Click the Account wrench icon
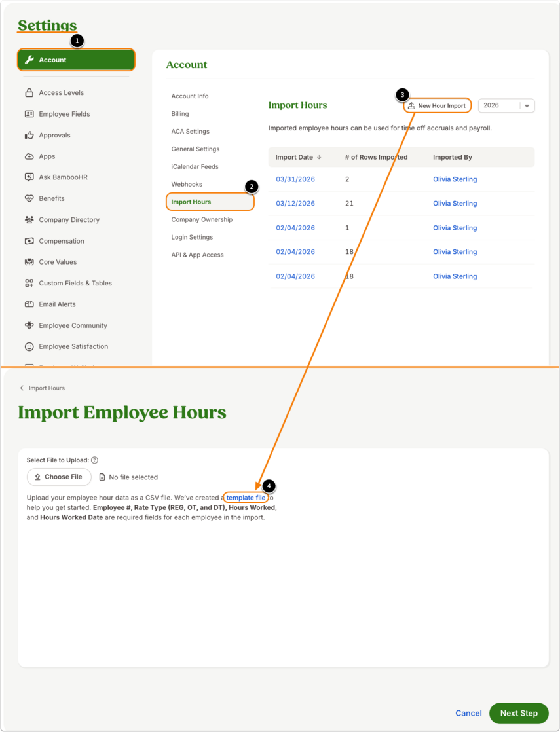 click(x=29, y=60)
